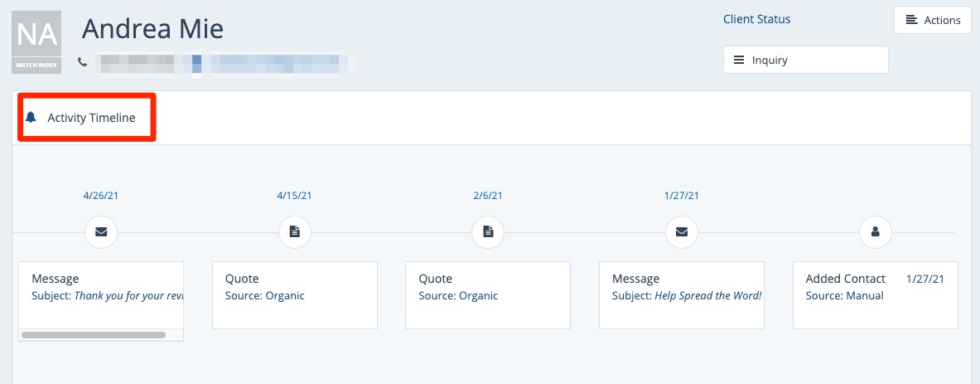Click the phone icon below the client name
The height and width of the screenshot is (384, 980).
tap(82, 61)
